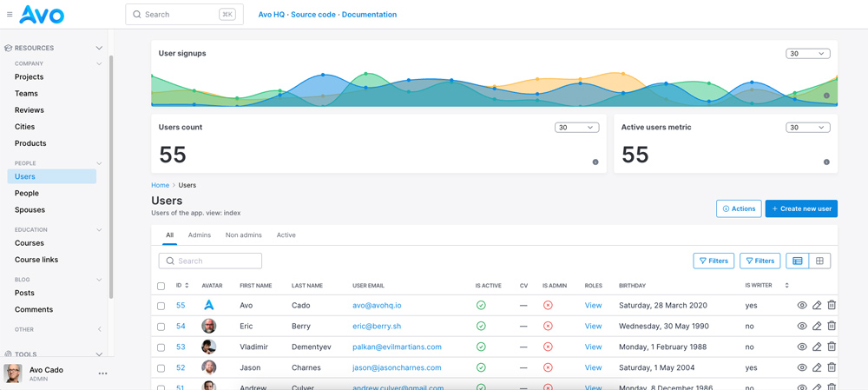Open the Users count range dropdown

click(576, 128)
